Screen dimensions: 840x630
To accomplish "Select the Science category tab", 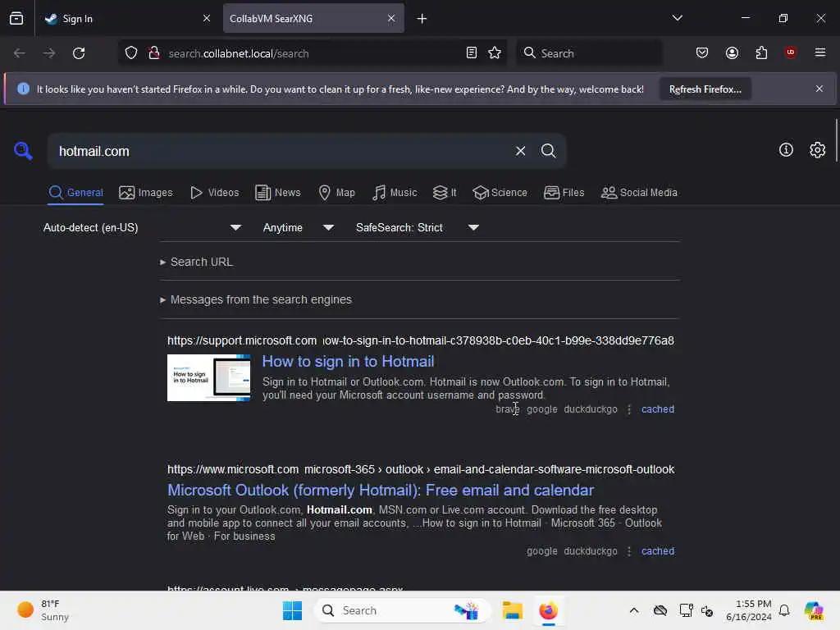I will (500, 193).
